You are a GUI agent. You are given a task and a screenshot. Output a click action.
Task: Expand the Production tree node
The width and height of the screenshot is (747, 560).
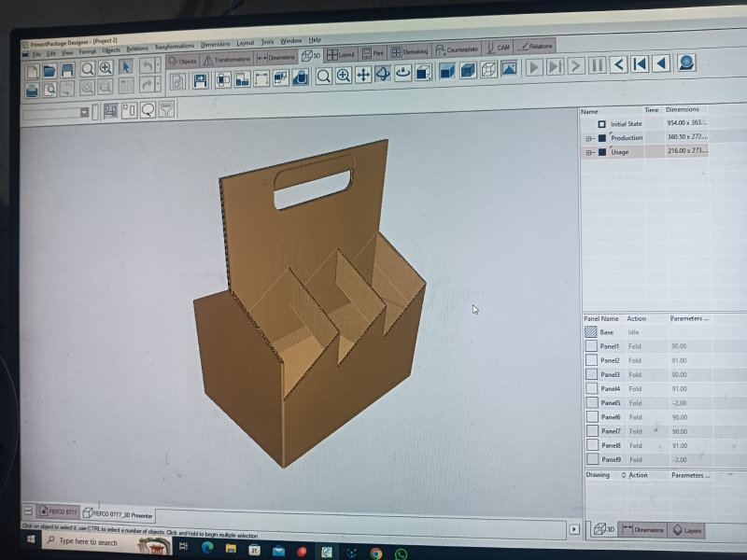click(589, 138)
